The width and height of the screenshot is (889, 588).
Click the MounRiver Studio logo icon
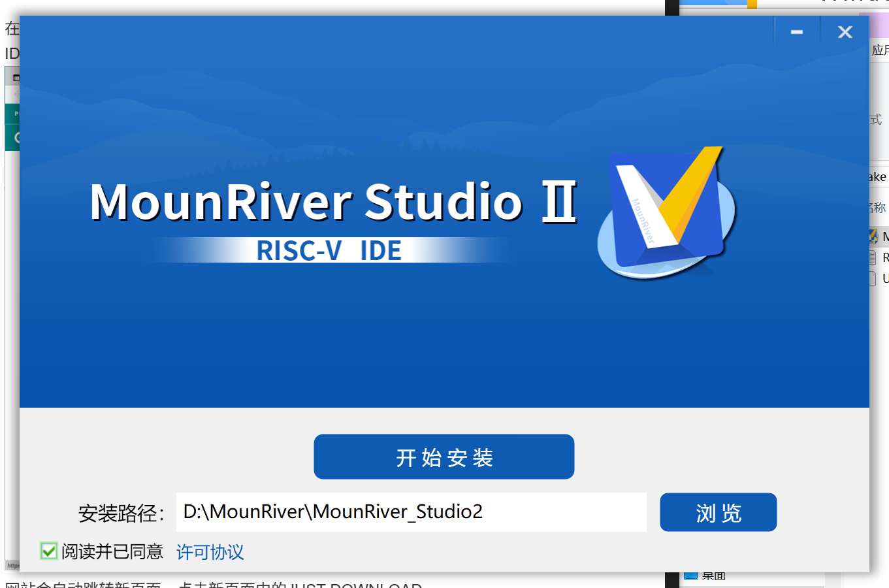(x=666, y=212)
